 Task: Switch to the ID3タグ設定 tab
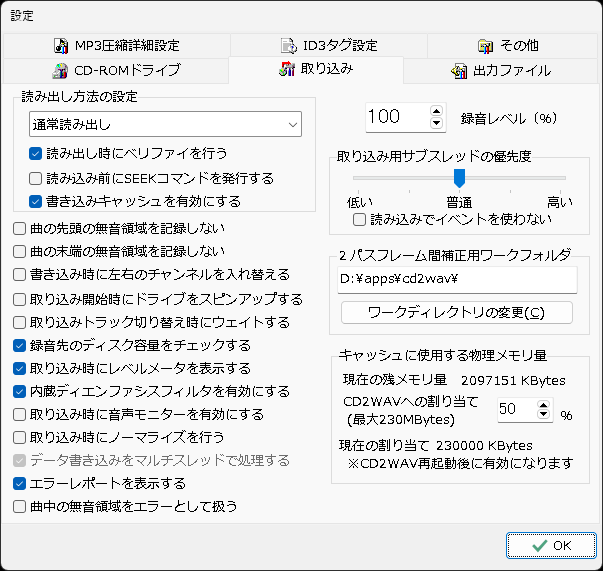coord(329,46)
